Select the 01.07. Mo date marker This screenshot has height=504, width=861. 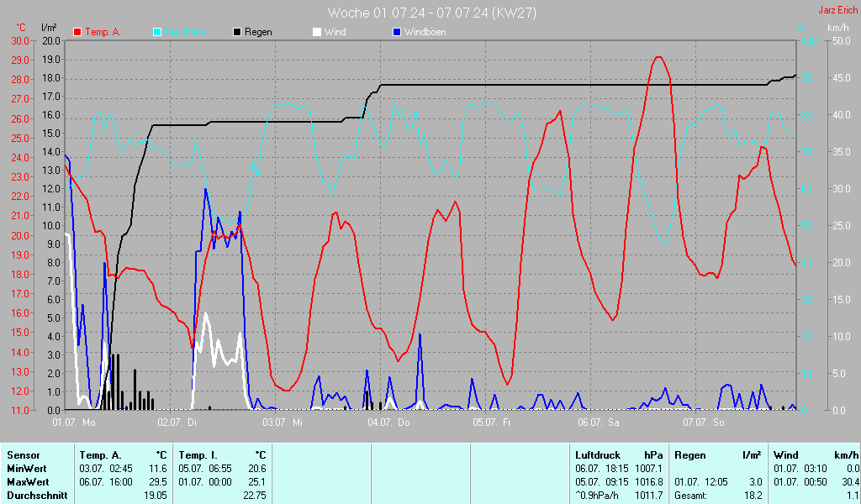[74, 423]
